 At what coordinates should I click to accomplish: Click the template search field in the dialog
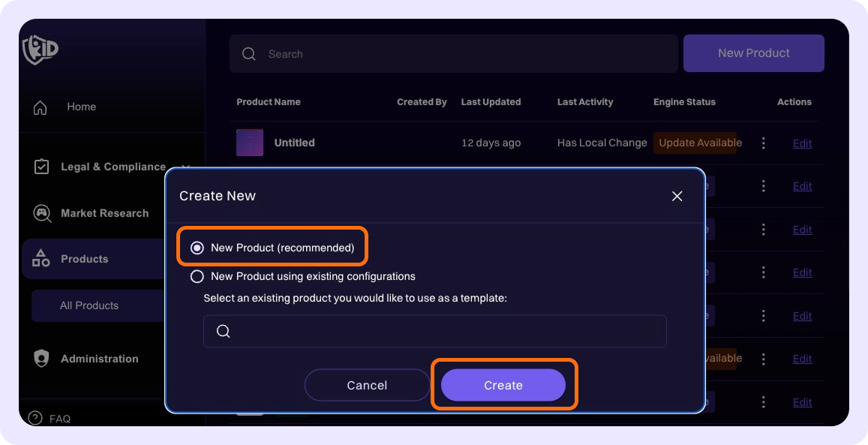(435, 331)
